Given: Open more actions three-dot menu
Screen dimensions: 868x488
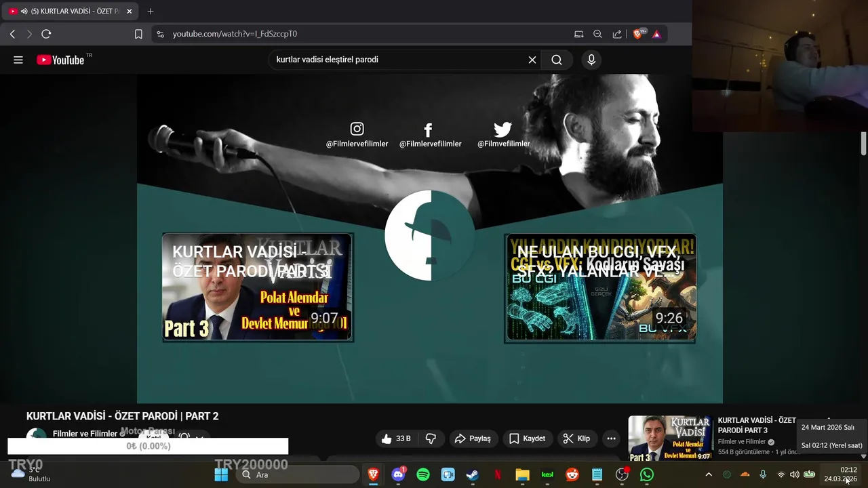Looking at the screenshot, I should [x=611, y=439].
